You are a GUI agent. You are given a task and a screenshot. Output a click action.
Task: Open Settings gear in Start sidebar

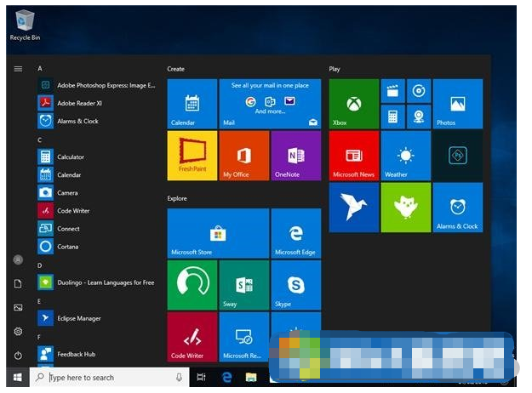[18, 331]
